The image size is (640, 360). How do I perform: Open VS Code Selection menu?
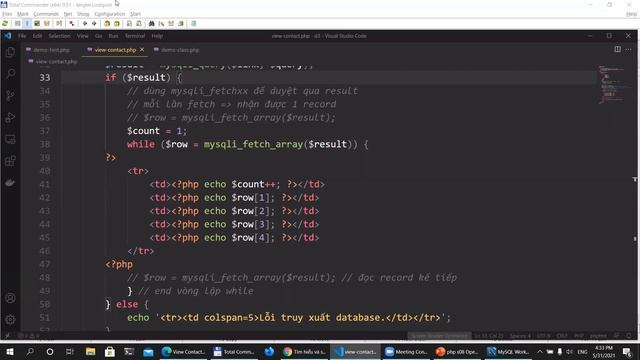click(x=59, y=36)
